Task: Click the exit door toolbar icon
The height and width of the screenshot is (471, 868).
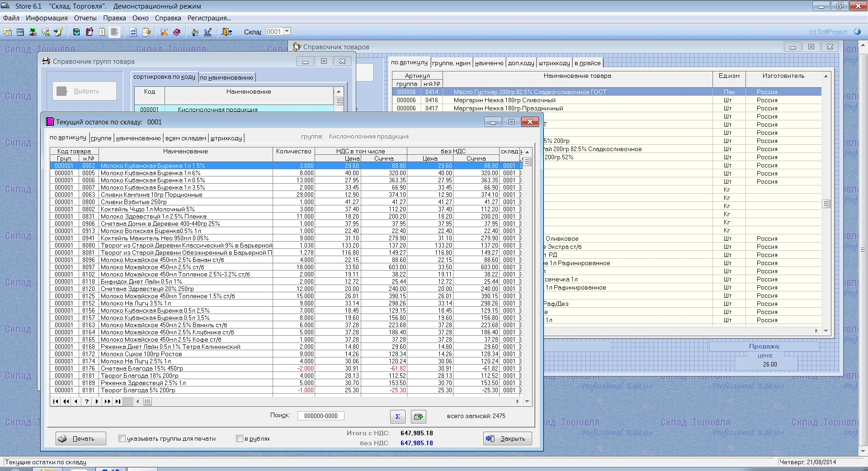Action: tap(226, 32)
